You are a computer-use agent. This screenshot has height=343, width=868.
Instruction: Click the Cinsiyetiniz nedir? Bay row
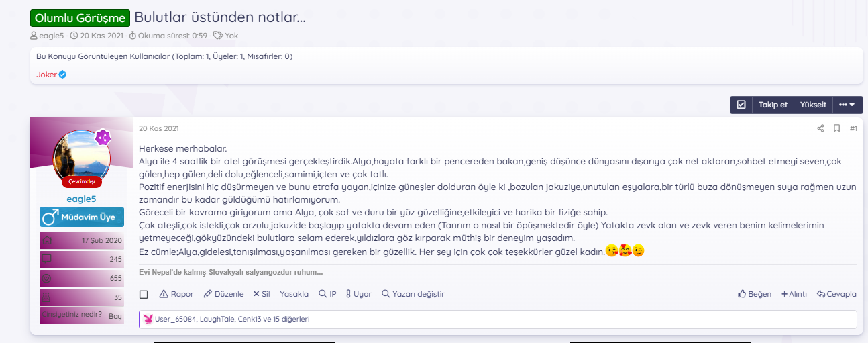tap(82, 315)
